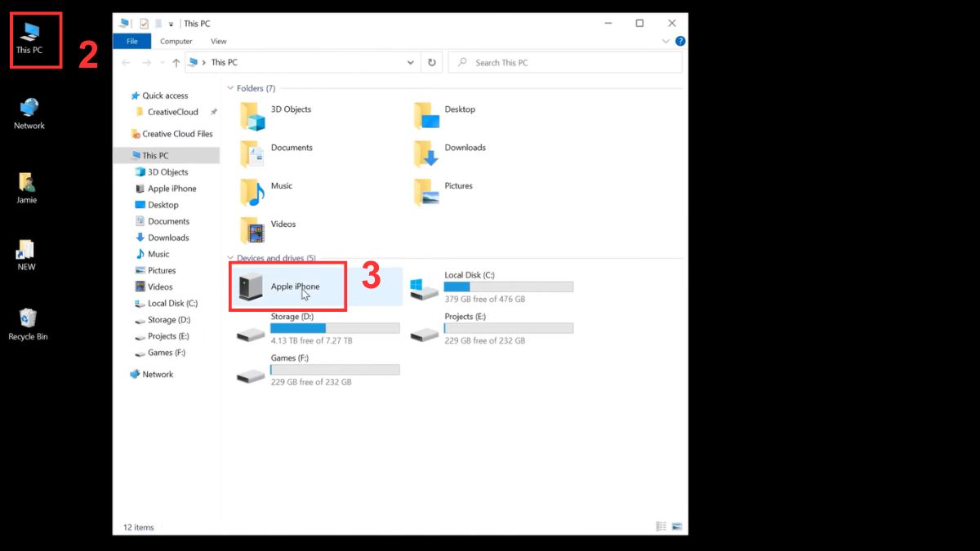980x551 pixels.
Task: Open the Recent locations dropdown arrow
Action: pyautogui.click(x=162, y=63)
